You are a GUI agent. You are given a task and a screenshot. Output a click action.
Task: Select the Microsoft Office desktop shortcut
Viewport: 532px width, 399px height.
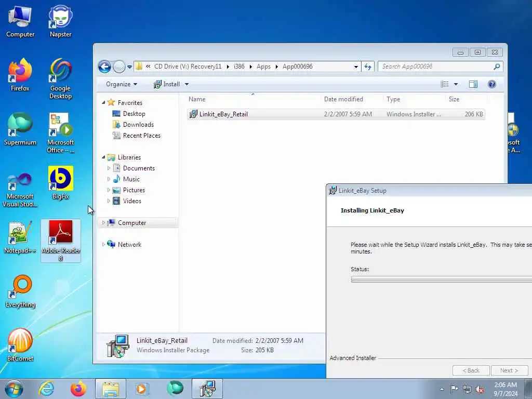[60, 133]
